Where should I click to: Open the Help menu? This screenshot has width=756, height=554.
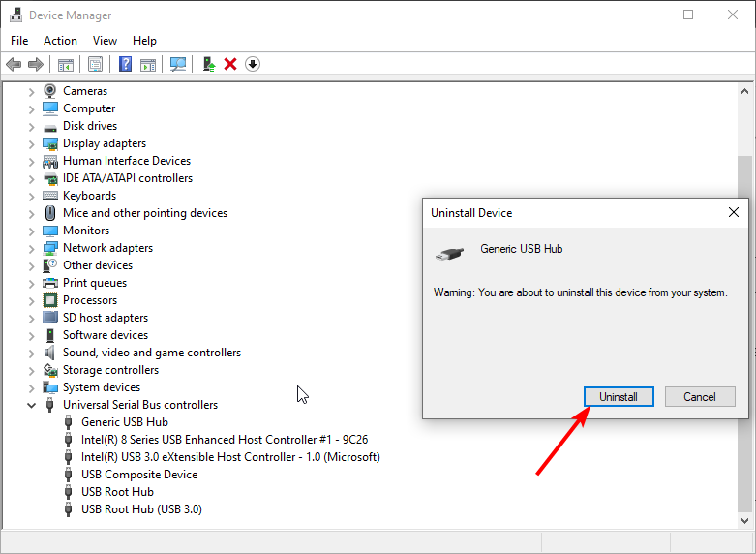(x=144, y=41)
